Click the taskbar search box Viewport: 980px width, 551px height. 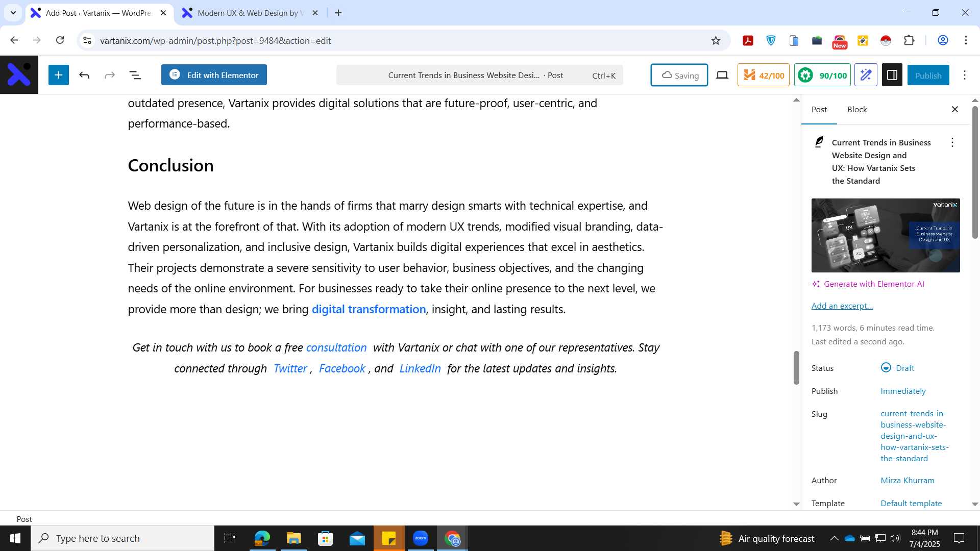point(122,538)
